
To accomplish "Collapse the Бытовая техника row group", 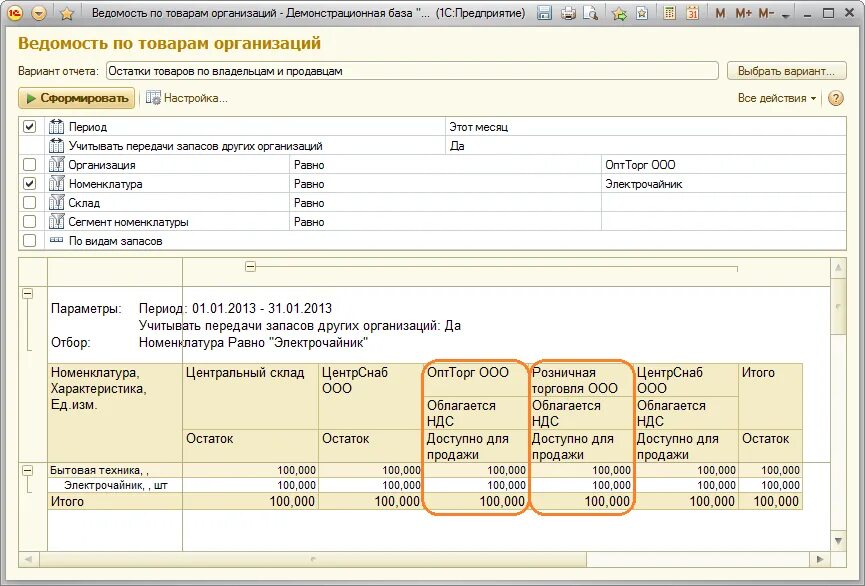I will pyautogui.click(x=27, y=471).
